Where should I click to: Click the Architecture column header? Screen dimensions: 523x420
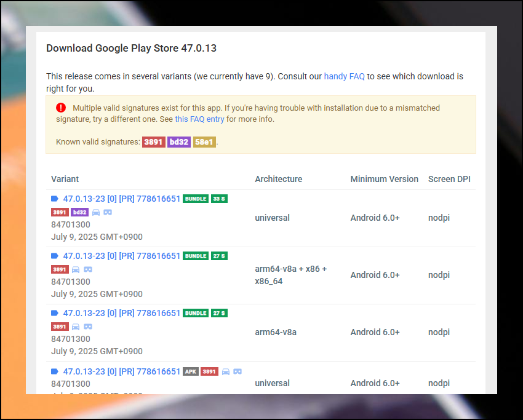coord(279,179)
